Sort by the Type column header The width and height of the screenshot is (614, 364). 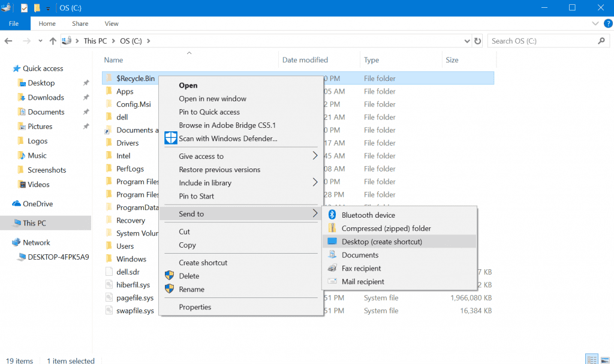(x=371, y=60)
